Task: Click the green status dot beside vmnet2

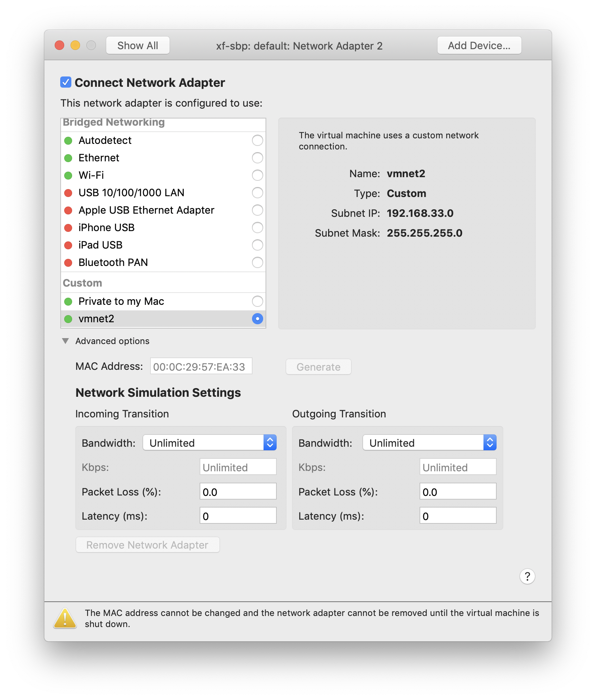Action: [68, 319]
